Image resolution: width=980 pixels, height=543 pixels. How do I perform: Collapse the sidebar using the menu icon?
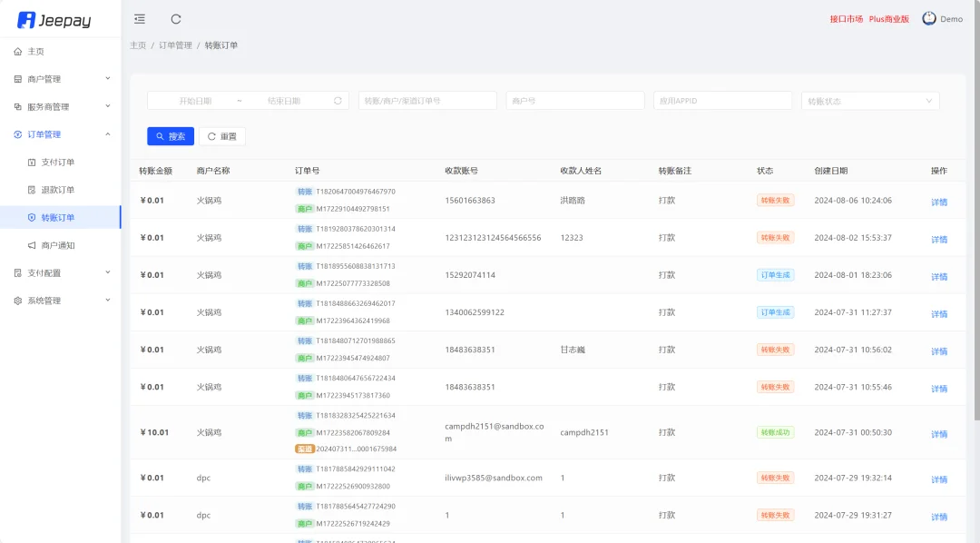[x=139, y=18]
